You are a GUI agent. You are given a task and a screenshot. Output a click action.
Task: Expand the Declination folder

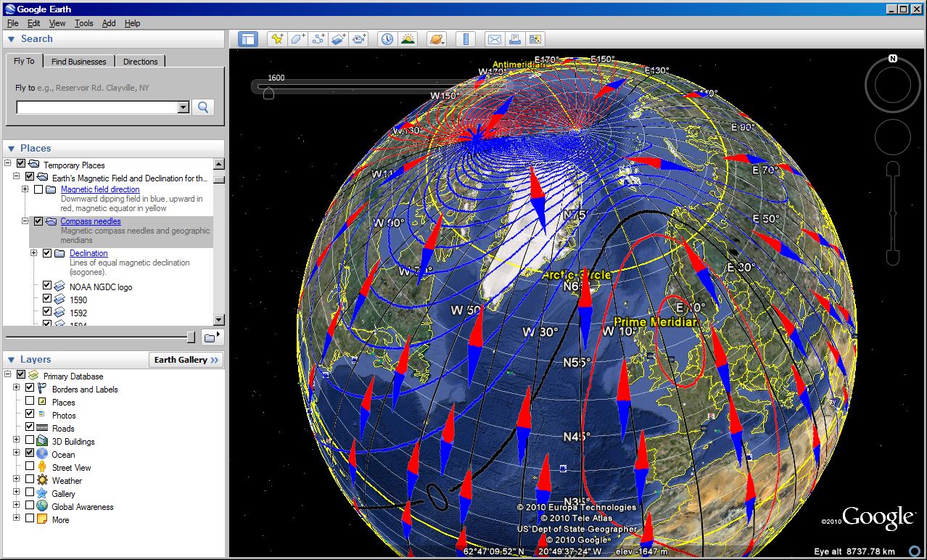(34, 253)
